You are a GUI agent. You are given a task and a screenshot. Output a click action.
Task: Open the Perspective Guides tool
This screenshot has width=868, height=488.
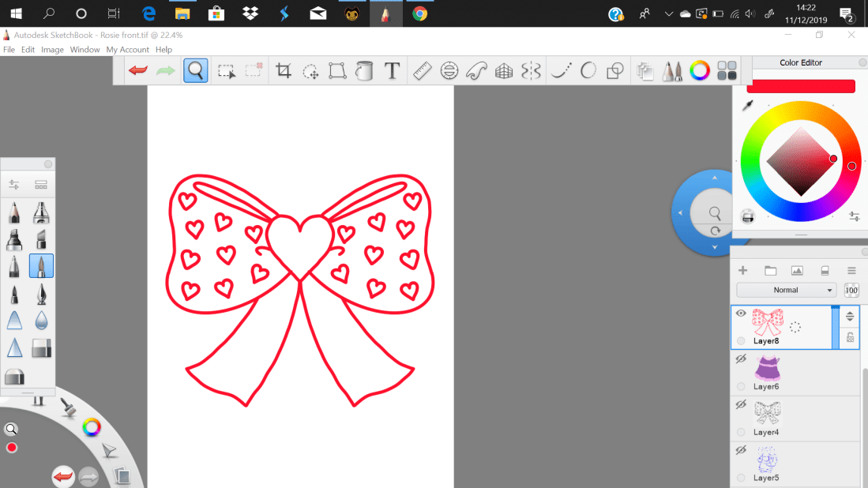(504, 71)
